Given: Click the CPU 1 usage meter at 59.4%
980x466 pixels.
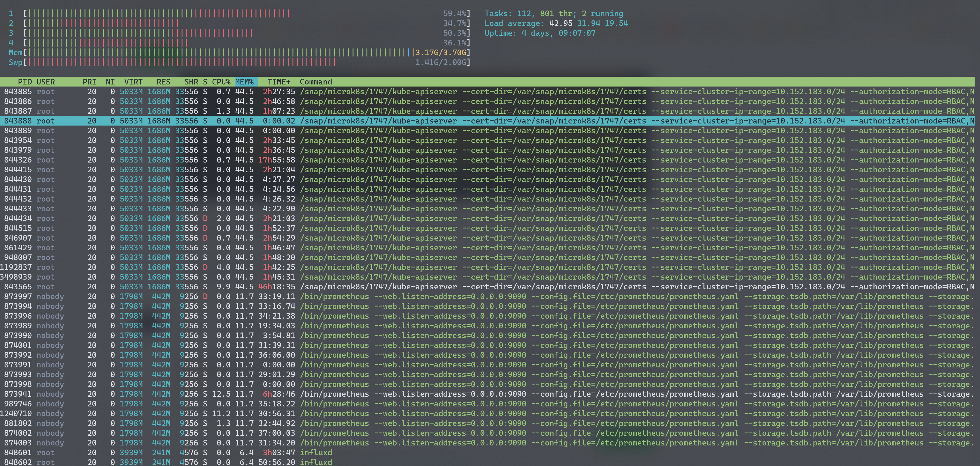Looking at the screenshot, I should [240, 14].
